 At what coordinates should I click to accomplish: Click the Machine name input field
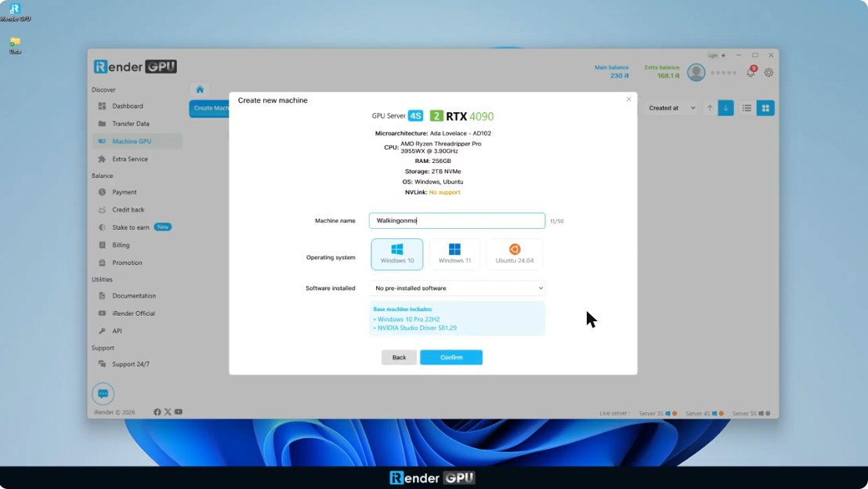(x=457, y=220)
